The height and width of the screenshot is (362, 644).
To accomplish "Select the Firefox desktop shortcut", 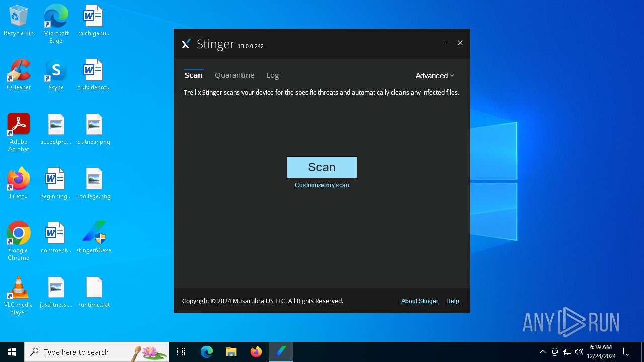I will pyautogui.click(x=19, y=184).
